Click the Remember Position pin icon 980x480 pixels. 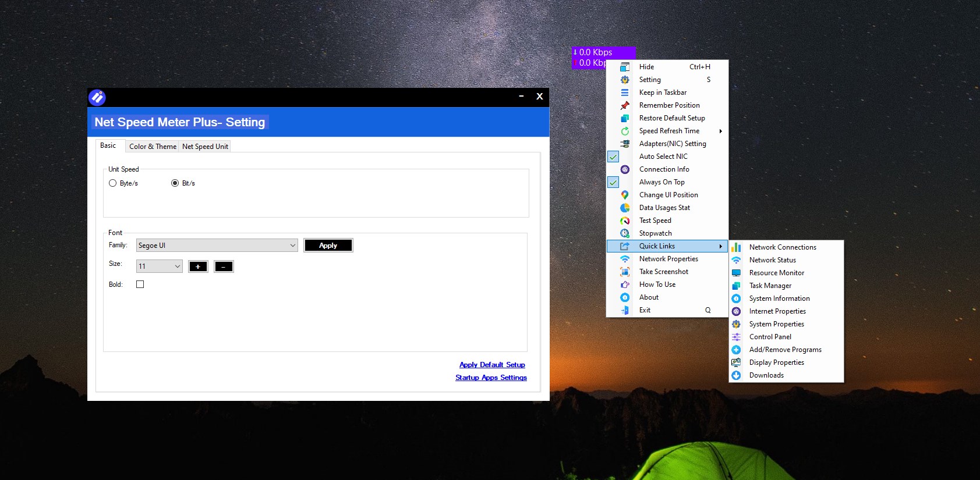point(625,105)
